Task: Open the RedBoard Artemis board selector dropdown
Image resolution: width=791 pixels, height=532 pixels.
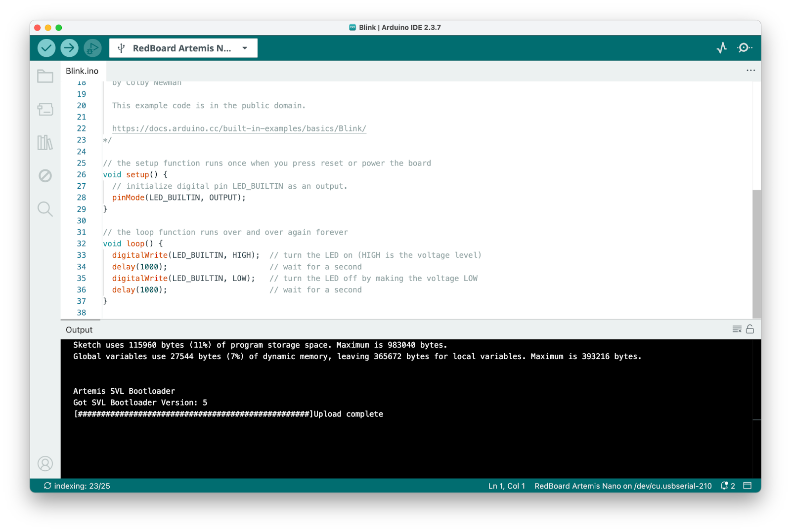Action: pos(182,48)
